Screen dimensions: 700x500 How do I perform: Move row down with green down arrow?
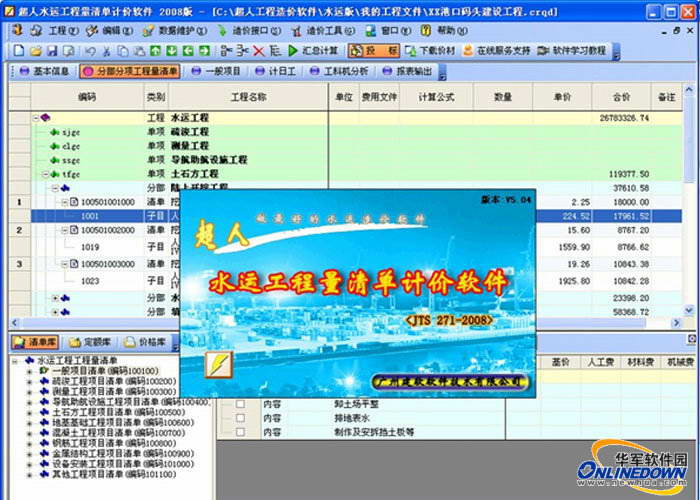pyautogui.click(x=171, y=51)
